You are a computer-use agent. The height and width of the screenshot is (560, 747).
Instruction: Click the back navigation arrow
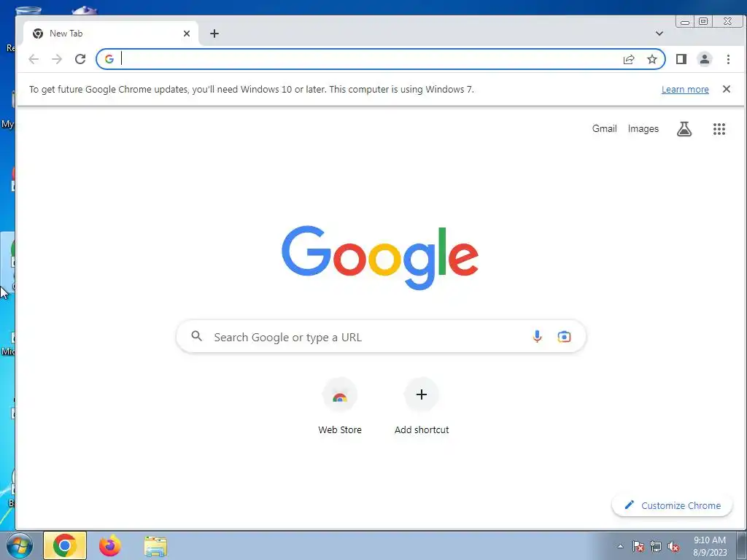(34, 59)
